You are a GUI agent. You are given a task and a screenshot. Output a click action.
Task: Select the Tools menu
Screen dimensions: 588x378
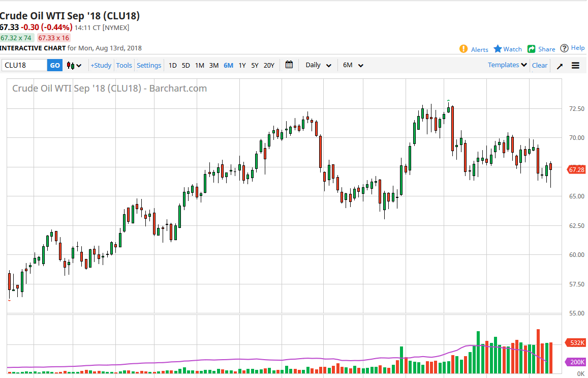[124, 65]
